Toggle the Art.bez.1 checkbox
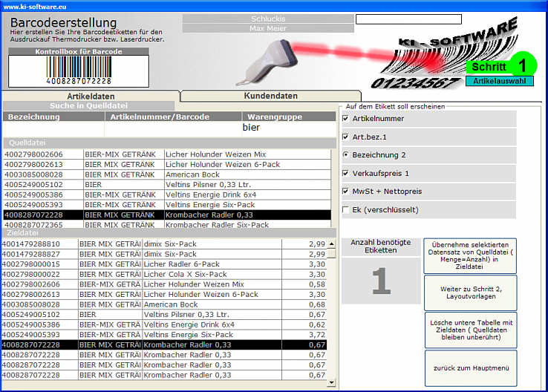 point(345,137)
